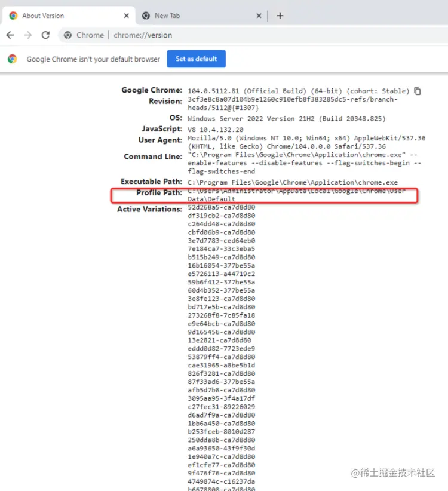This screenshot has width=448, height=491.
Task: Click variation eddd0d82-7723ede9
Action: click(222, 348)
